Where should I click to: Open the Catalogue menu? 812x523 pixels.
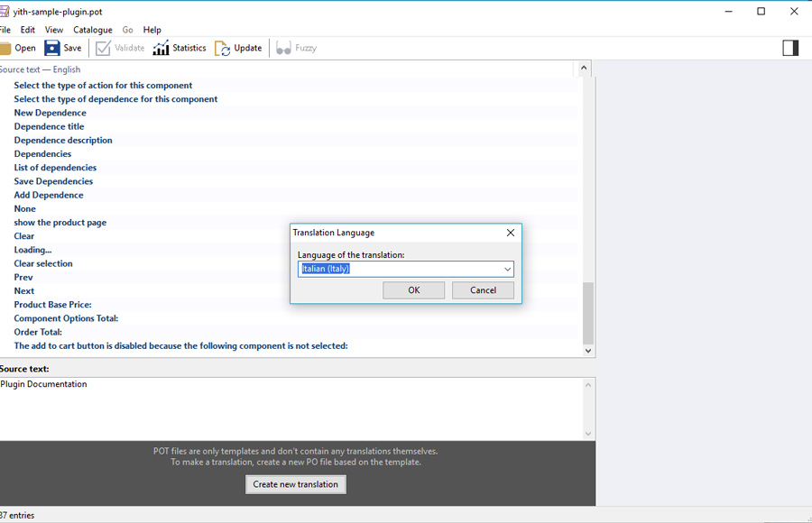click(93, 30)
